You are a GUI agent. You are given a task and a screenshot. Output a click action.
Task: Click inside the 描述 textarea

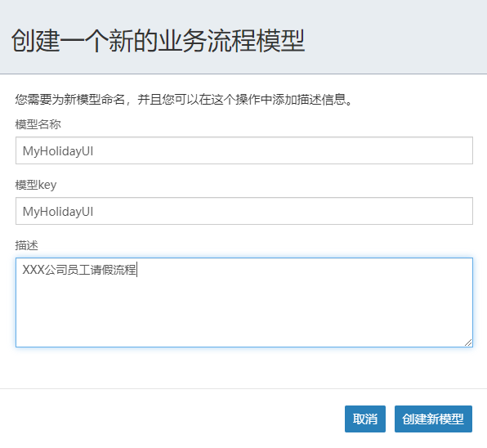click(244, 302)
